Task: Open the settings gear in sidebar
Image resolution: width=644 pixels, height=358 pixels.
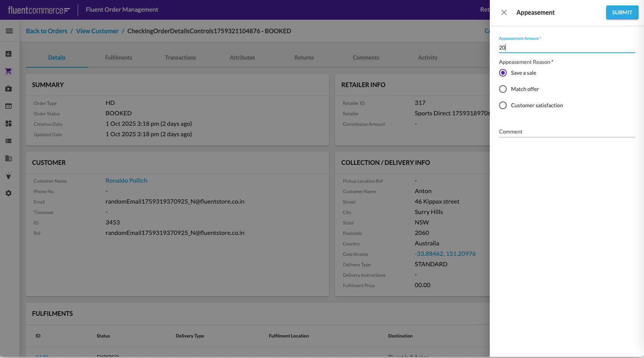Action: tap(9, 193)
